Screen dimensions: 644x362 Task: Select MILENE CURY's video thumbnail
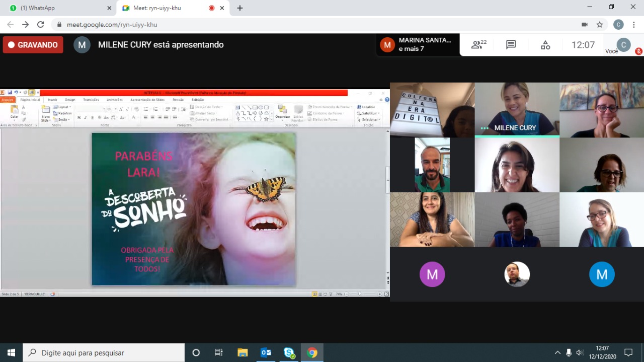point(517,110)
